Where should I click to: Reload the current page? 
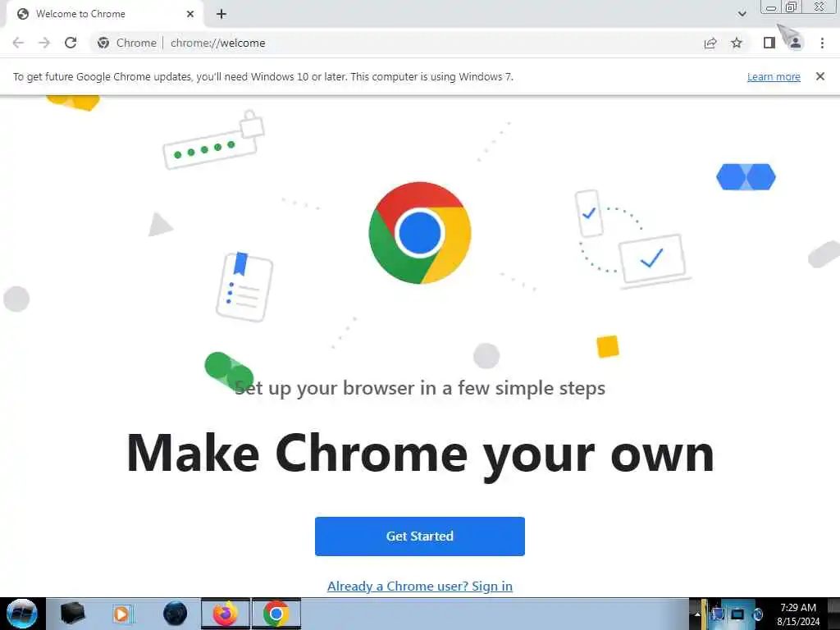71,43
